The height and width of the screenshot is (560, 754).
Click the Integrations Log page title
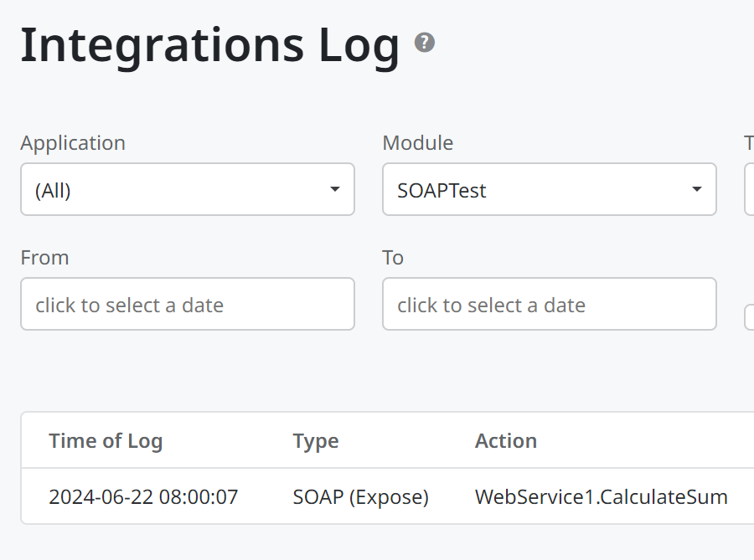click(x=209, y=44)
